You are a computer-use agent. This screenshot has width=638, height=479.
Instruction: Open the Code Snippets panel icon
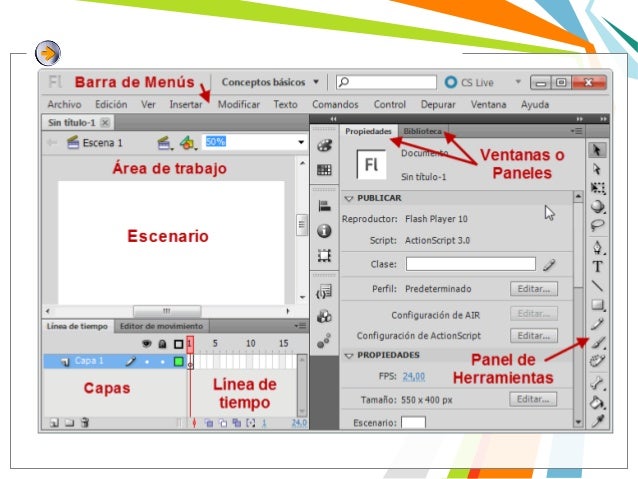point(324,292)
